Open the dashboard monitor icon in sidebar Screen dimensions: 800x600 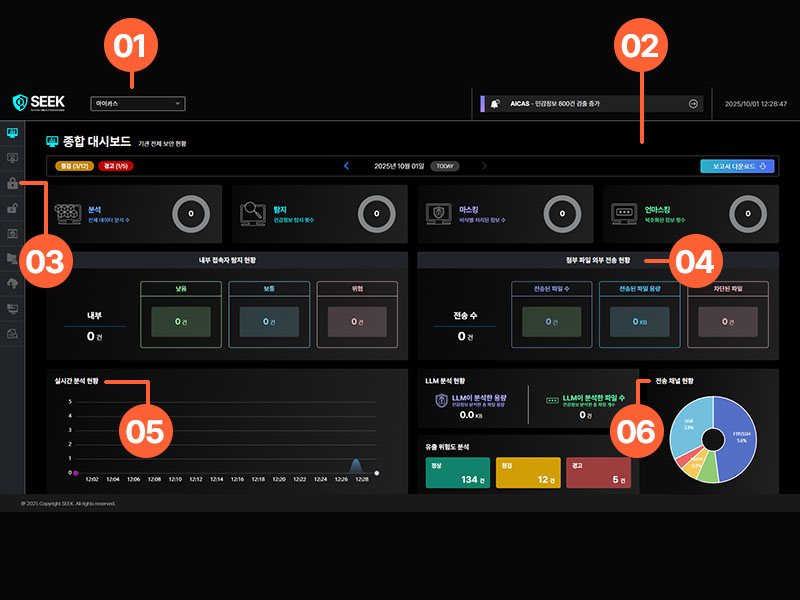click(x=12, y=132)
